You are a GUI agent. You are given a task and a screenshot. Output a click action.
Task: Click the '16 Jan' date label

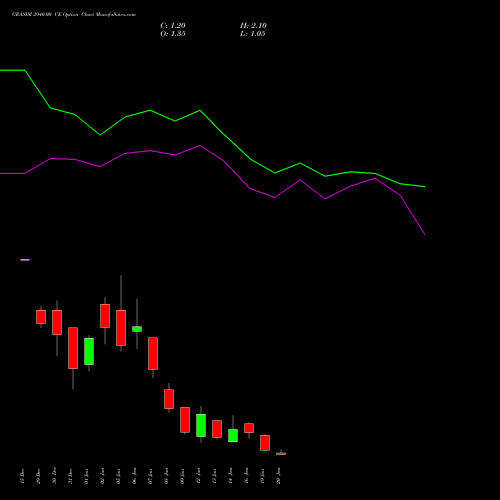[x=246, y=476]
